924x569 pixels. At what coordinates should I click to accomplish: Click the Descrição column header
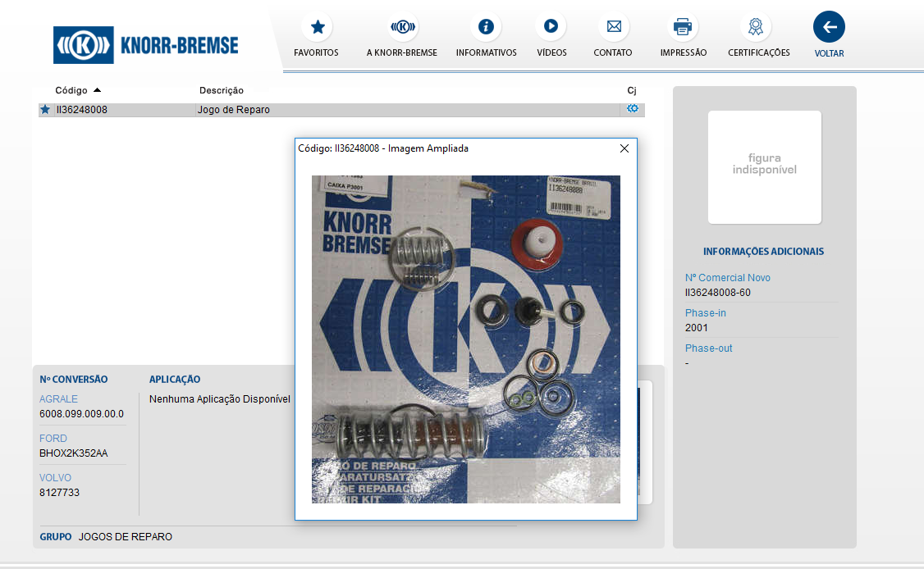click(x=222, y=90)
